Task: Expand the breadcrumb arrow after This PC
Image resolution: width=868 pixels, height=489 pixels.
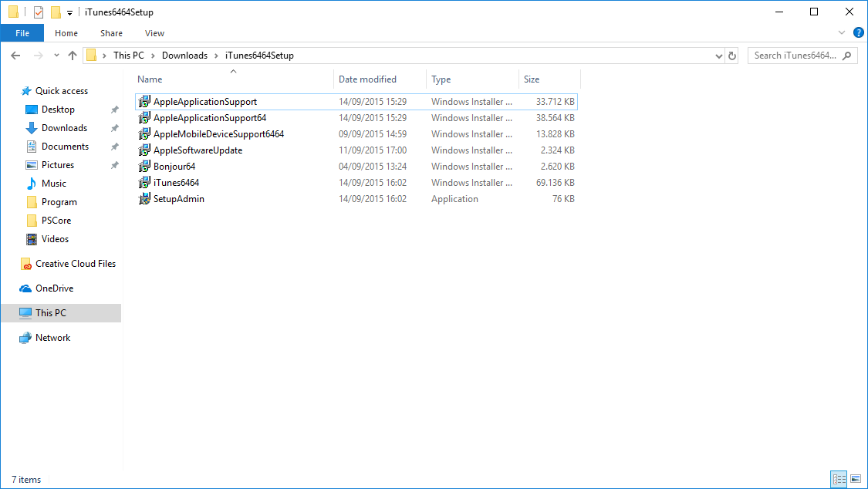Action: (x=152, y=56)
